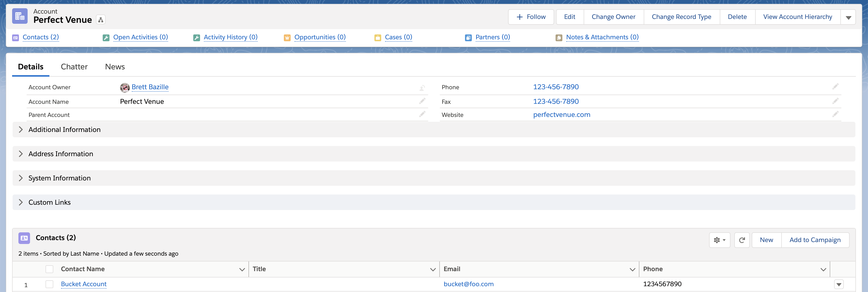This screenshot has width=868, height=292.
Task: Open Phone column dropdown
Action: (823, 269)
